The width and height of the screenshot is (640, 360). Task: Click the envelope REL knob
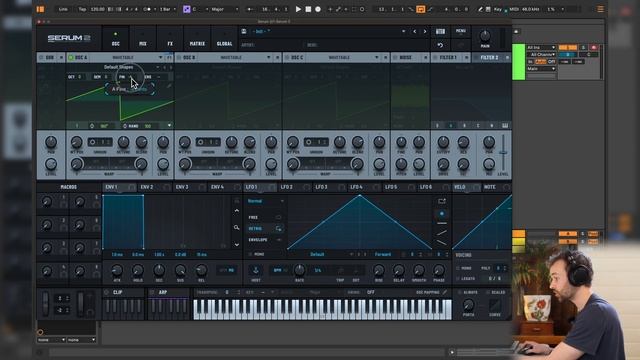(201, 270)
